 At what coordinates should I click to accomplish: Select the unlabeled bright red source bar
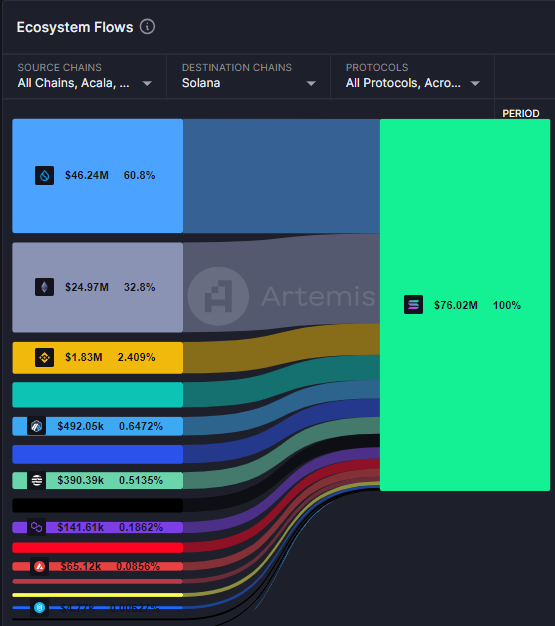tap(97, 547)
